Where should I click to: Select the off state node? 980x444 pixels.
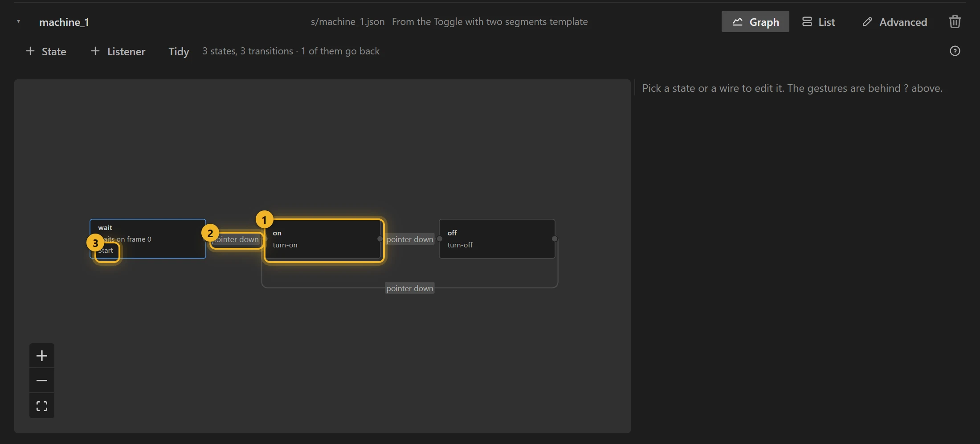click(x=497, y=239)
